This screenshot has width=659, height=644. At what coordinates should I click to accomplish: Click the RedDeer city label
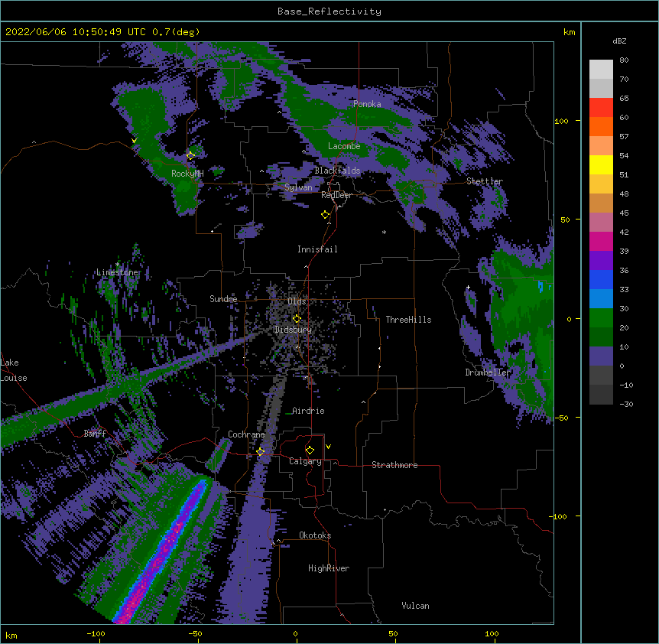tap(336, 195)
